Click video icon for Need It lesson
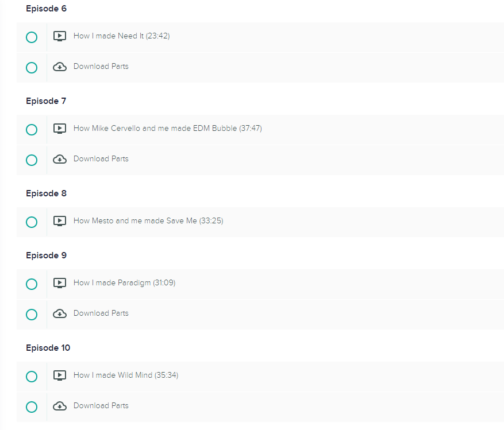Image resolution: width=504 pixels, height=430 pixels. 59,36
